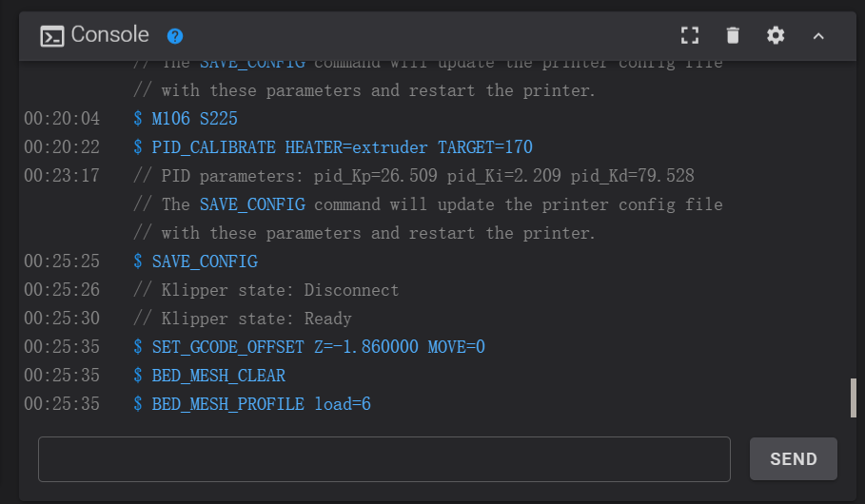Select the SET_GCODE_OFFSET Z=-1.860000 command
This screenshot has width=865, height=504.
point(318,347)
